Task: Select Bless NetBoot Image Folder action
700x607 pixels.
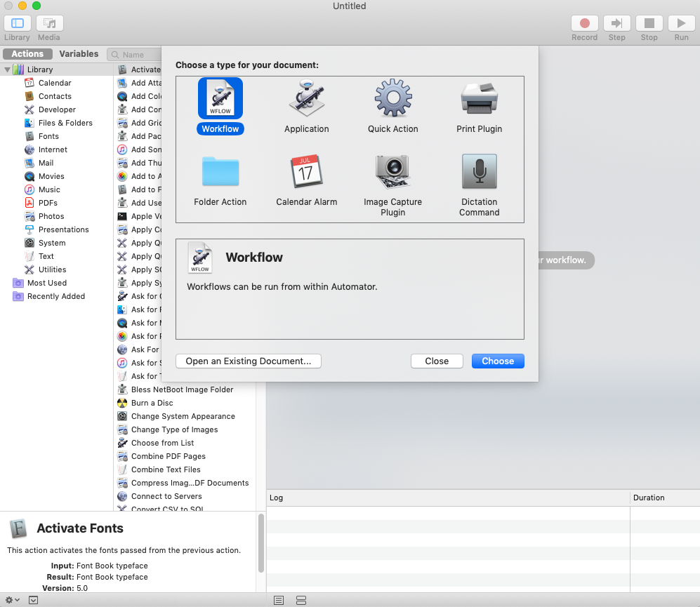Action: [x=182, y=390]
